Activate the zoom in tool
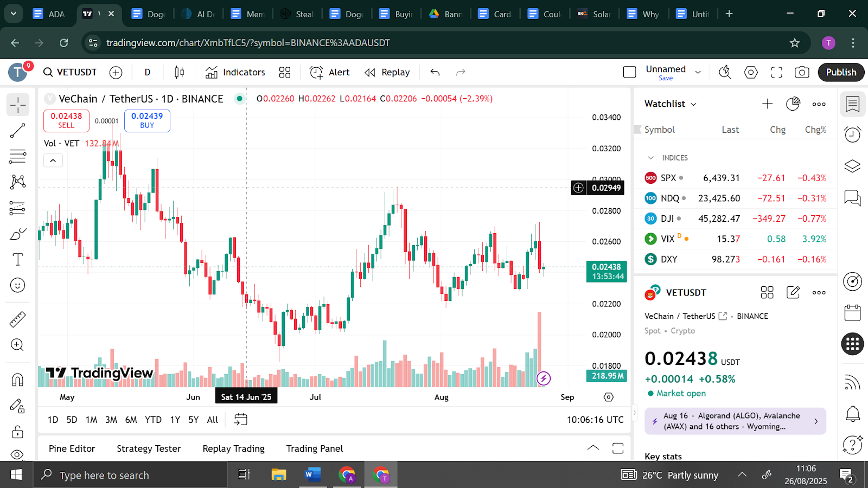Viewport: 868px width, 488px height. pos(18,345)
